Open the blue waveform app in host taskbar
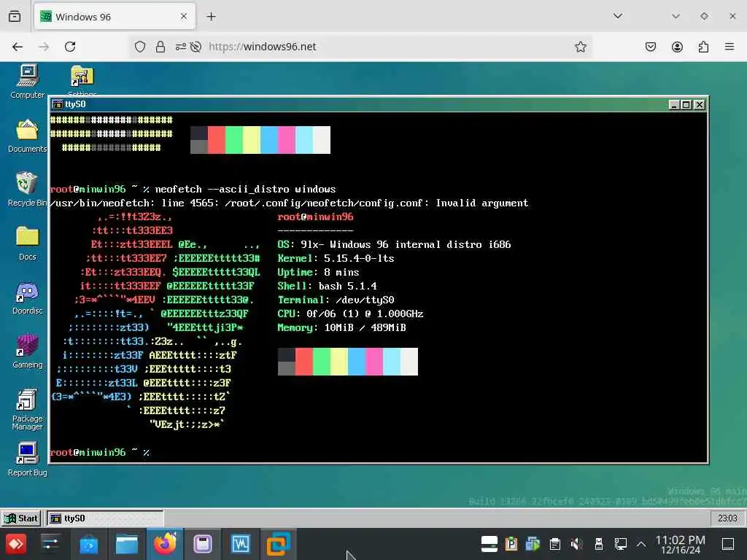747x560 pixels. click(x=241, y=544)
